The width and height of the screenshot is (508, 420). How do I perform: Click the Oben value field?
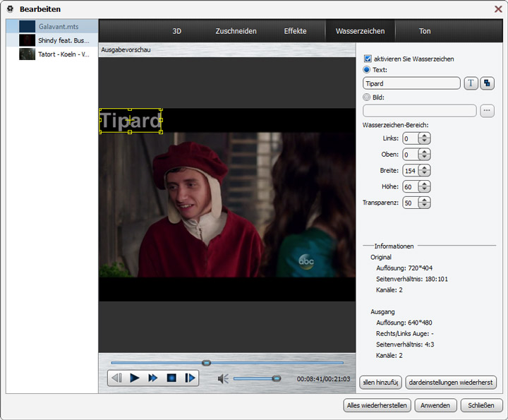pyautogui.click(x=411, y=155)
